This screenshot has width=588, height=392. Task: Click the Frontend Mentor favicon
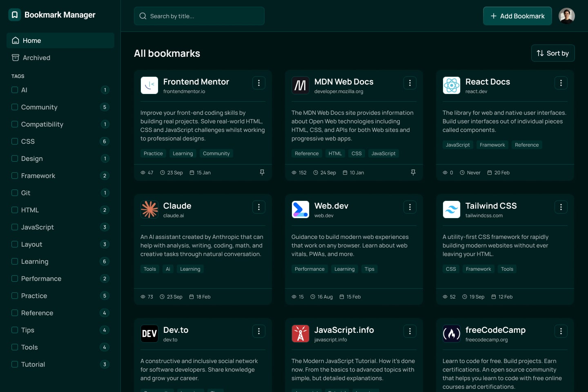pyautogui.click(x=149, y=85)
